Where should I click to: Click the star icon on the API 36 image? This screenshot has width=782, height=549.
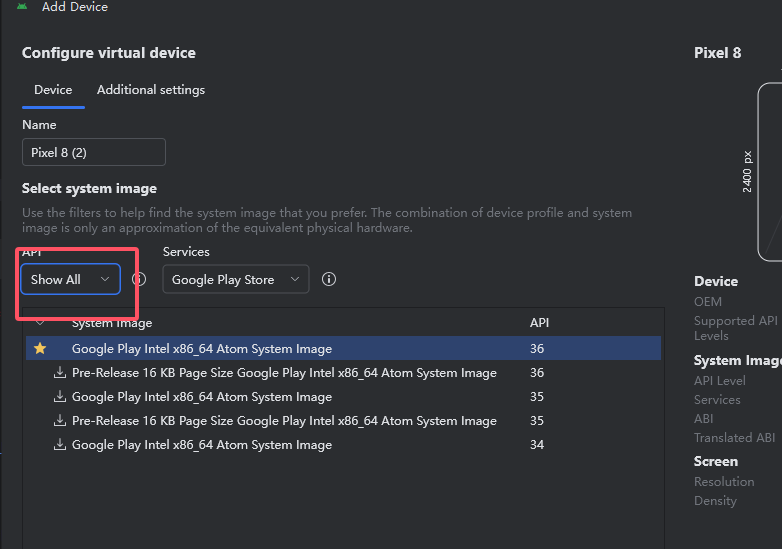click(x=40, y=349)
